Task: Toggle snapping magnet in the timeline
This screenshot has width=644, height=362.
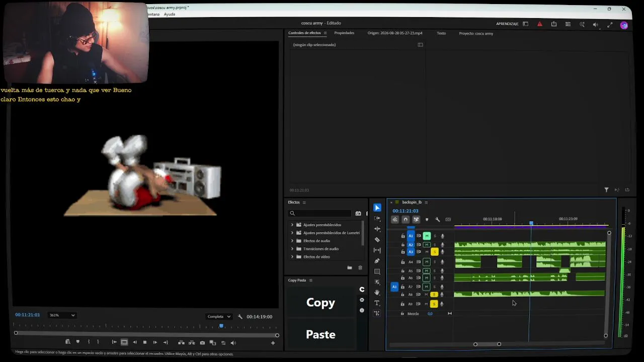Action: [x=406, y=220]
